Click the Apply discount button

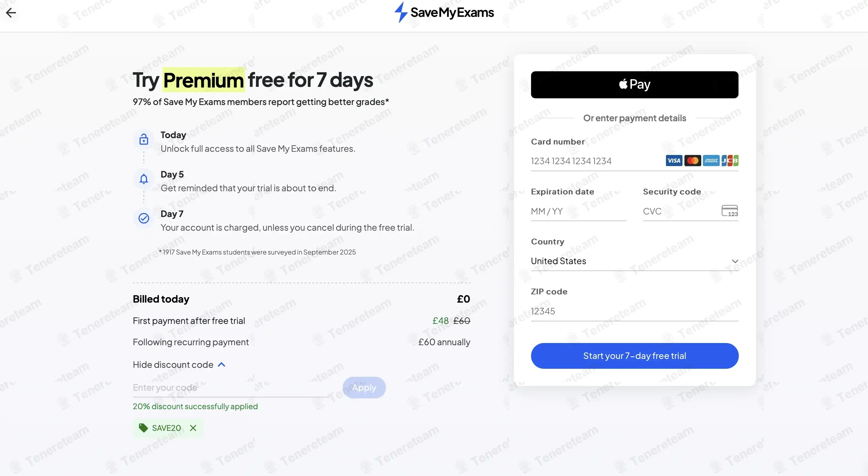(x=364, y=388)
